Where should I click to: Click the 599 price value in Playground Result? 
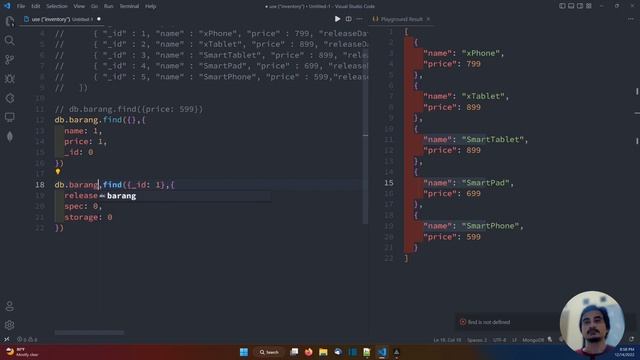click(x=473, y=237)
